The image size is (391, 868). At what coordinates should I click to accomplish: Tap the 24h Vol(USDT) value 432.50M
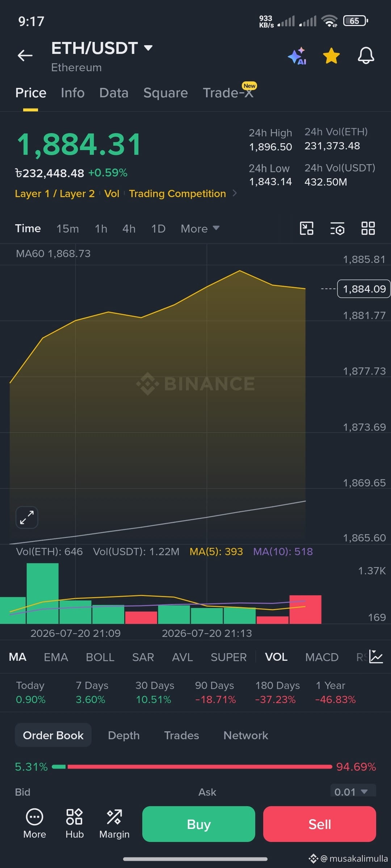pos(326,182)
